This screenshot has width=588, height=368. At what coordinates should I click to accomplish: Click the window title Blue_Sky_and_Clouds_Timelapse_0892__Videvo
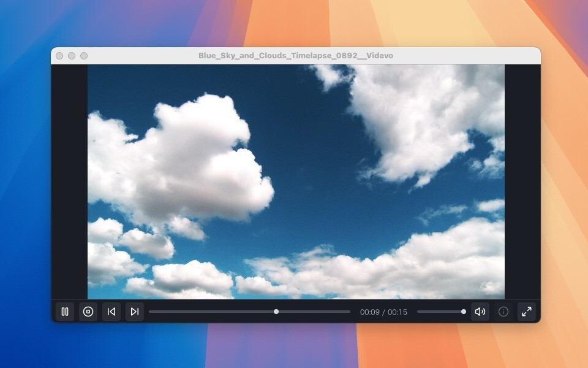tap(295, 56)
